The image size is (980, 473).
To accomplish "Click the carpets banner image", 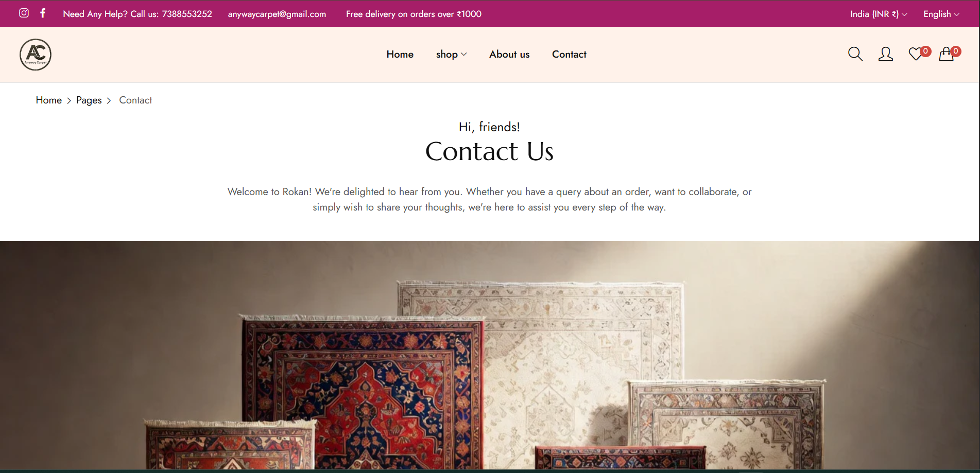I will (490, 355).
